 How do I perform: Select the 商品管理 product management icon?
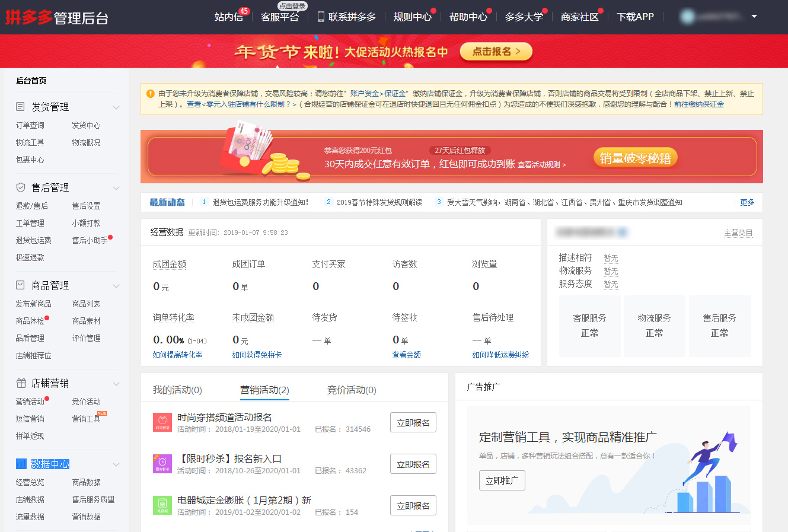(20, 285)
